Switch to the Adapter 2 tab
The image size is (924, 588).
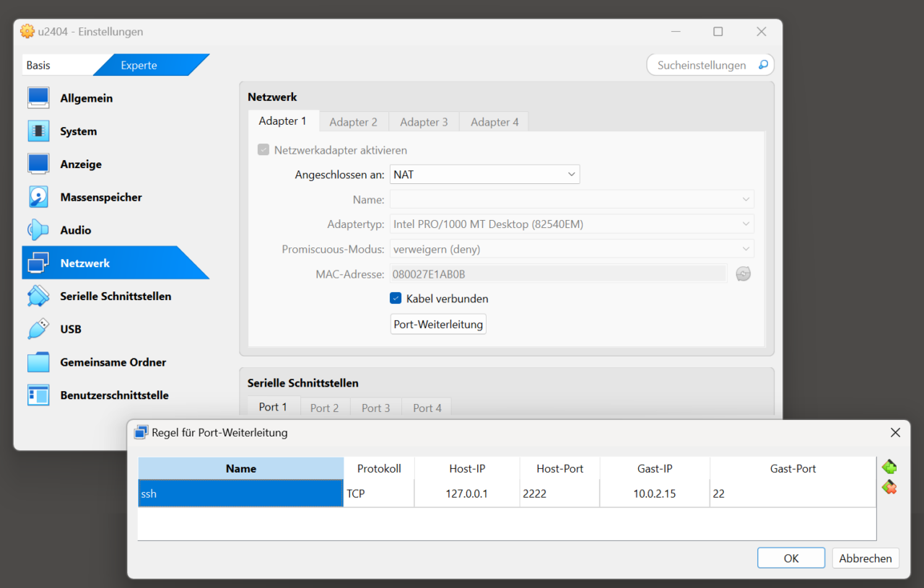click(353, 122)
